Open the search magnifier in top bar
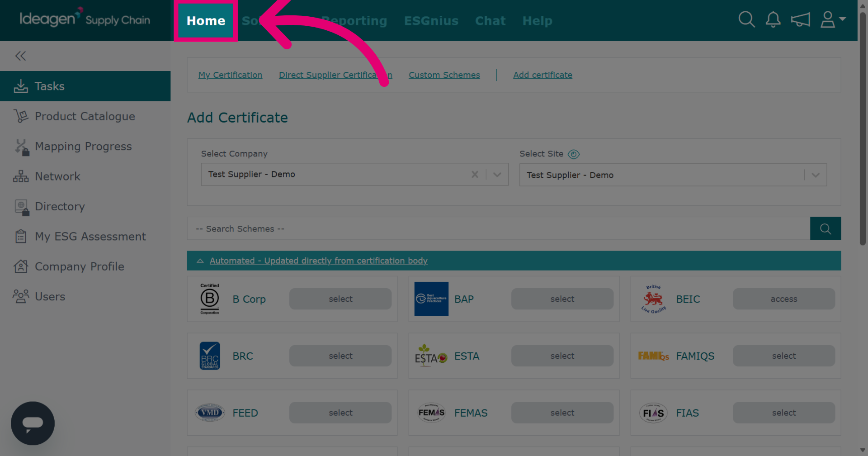Image resolution: width=868 pixels, height=456 pixels. coord(746,19)
